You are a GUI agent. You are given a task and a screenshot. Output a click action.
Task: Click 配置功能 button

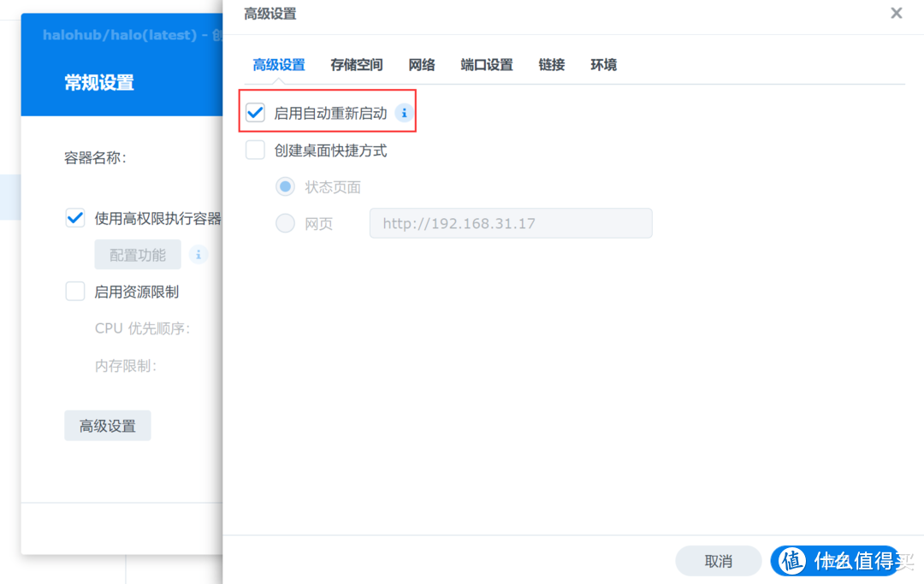click(x=138, y=254)
